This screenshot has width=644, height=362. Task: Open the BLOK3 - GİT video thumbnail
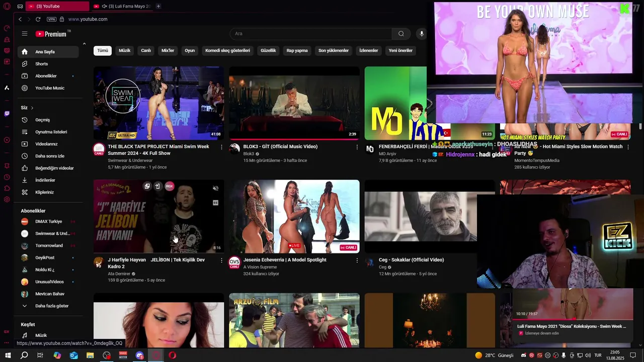tap(294, 103)
